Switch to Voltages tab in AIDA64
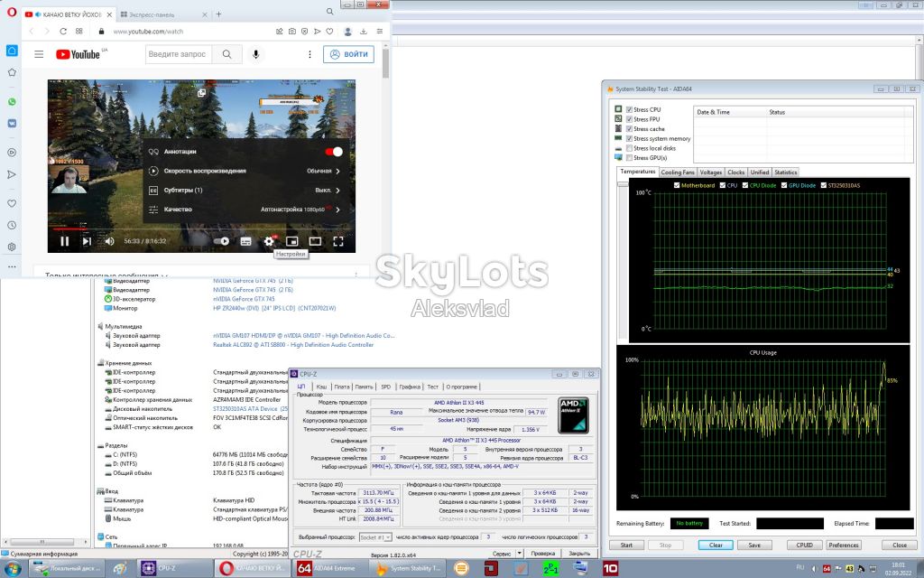This screenshot has height=578, width=924. (x=711, y=172)
